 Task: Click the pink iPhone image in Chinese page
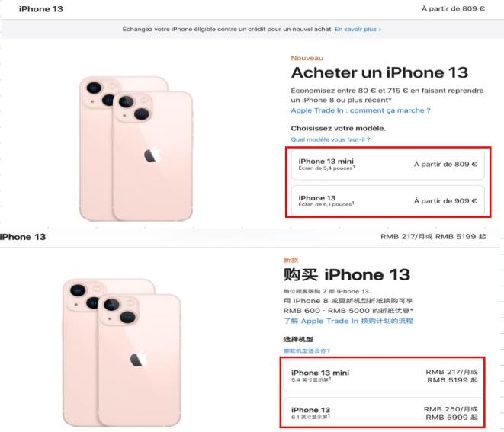pos(122,353)
